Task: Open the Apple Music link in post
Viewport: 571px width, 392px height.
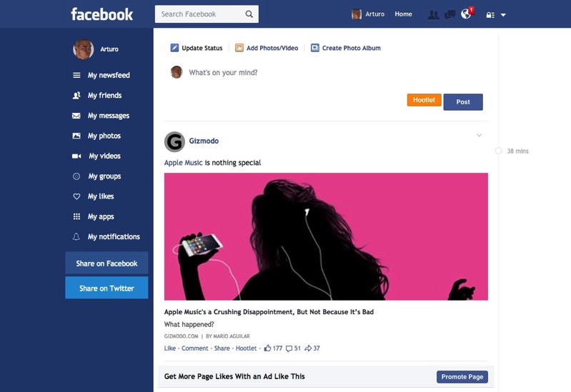Action: (183, 163)
